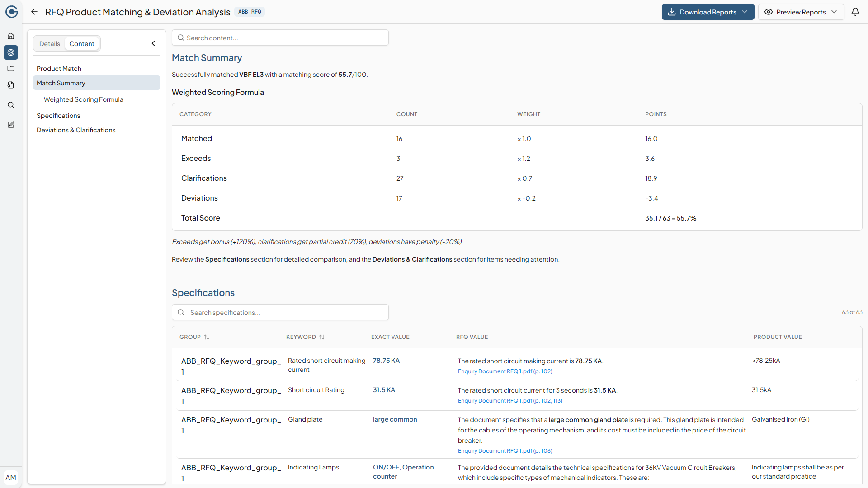
Task: Click the AM user avatar
Action: 11,478
